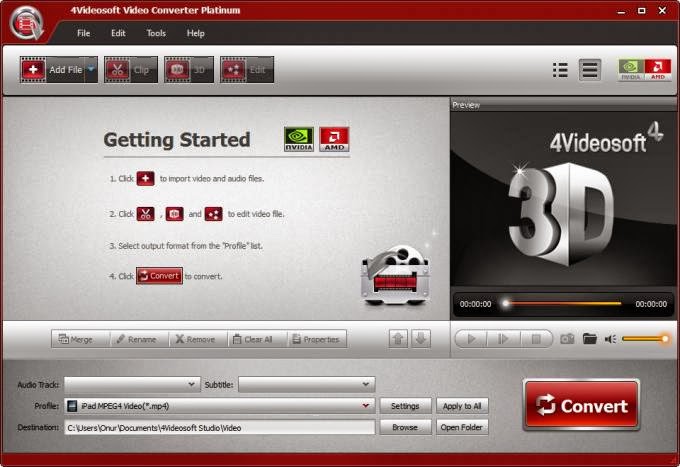Viewport: 680px width, 467px height.
Task: Click the small Convert button in step 4
Action: coord(160,276)
